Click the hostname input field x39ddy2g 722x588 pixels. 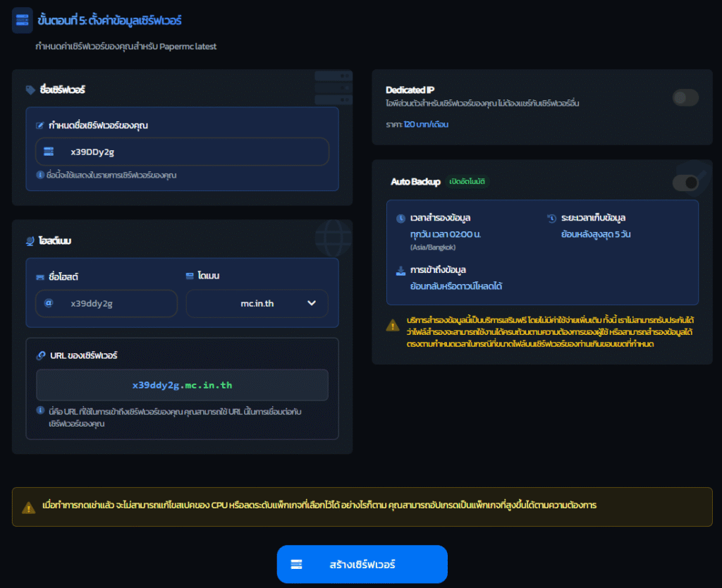pos(106,304)
